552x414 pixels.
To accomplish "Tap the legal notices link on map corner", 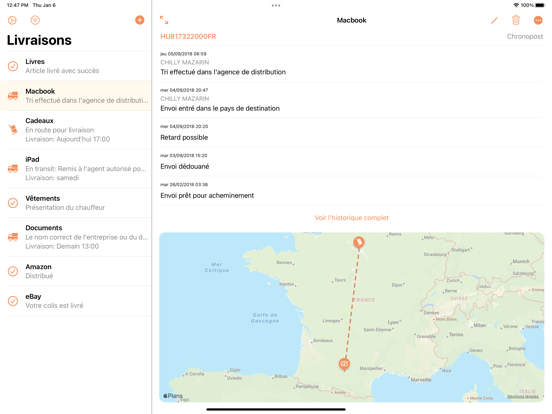I will (523, 396).
